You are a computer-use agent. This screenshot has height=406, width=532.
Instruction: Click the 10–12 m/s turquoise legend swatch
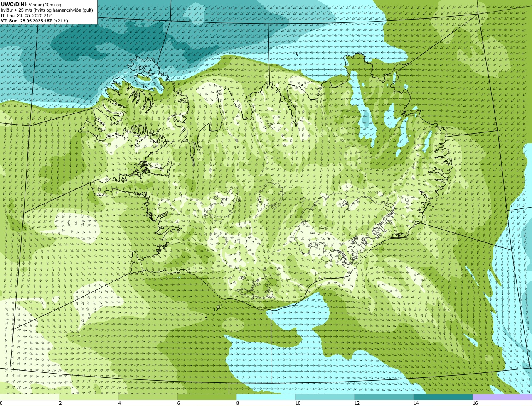point(325,397)
